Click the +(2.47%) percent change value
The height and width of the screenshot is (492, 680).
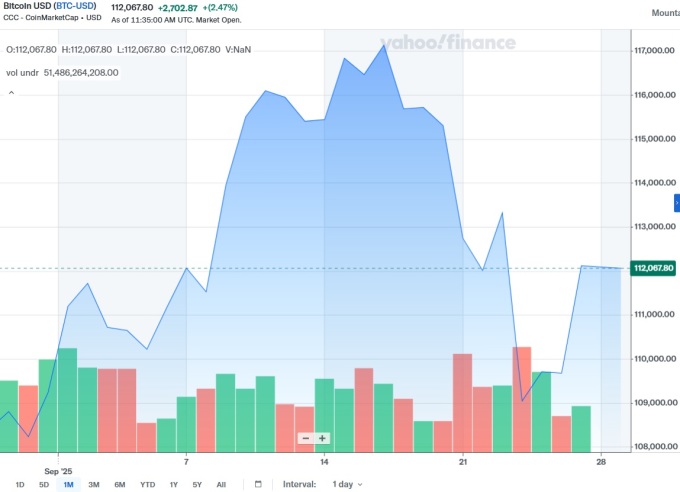(x=220, y=8)
